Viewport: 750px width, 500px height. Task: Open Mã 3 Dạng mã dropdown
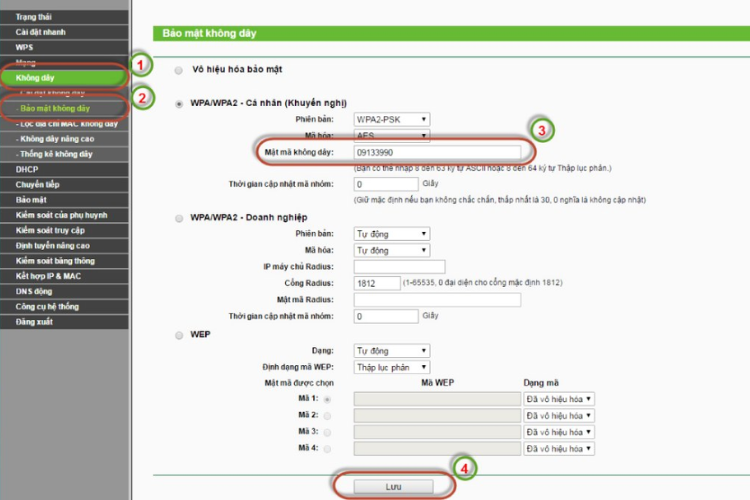(x=559, y=432)
